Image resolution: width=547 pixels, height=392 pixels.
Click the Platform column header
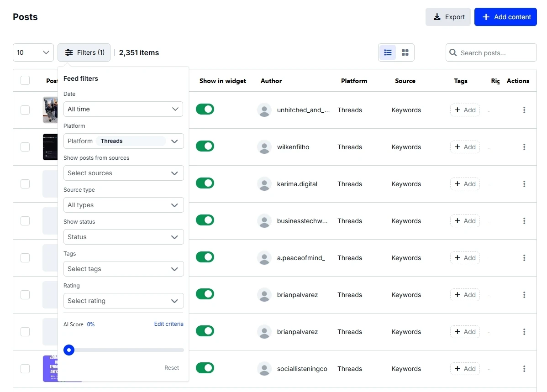(x=354, y=81)
